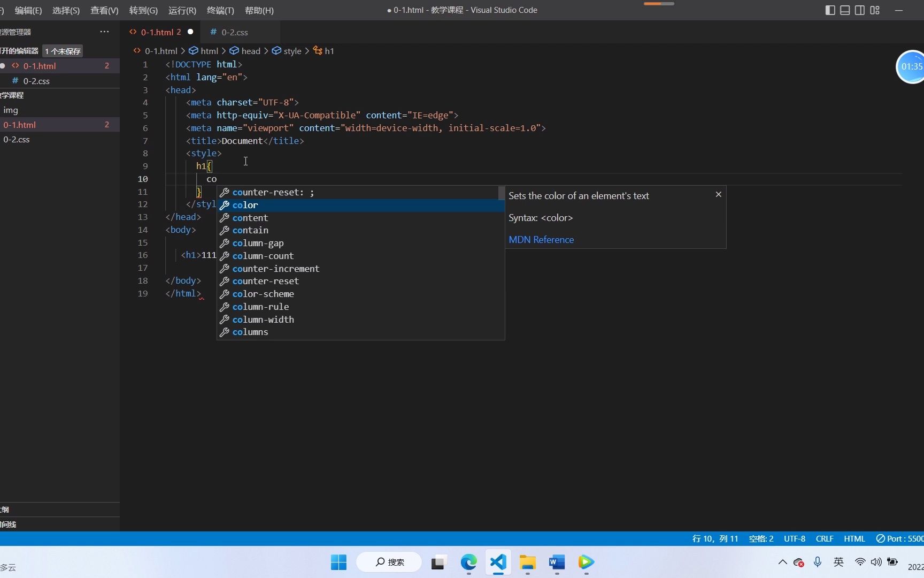Viewport: 924px width, 578px height.
Task: Click the 1 个未保存 badge
Action: pyautogui.click(x=63, y=51)
